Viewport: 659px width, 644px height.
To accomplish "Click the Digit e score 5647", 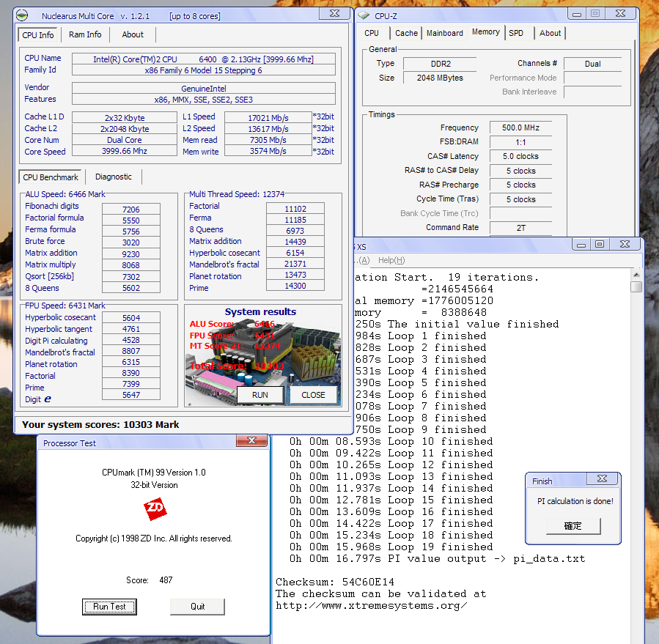I will click(x=131, y=395).
